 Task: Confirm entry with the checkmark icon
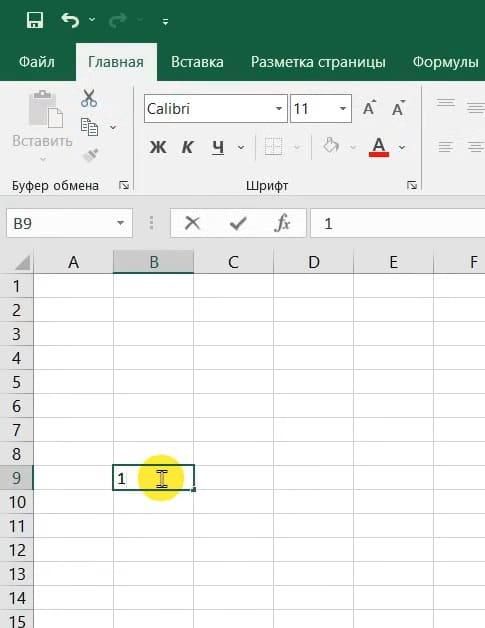[x=238, y=223]
